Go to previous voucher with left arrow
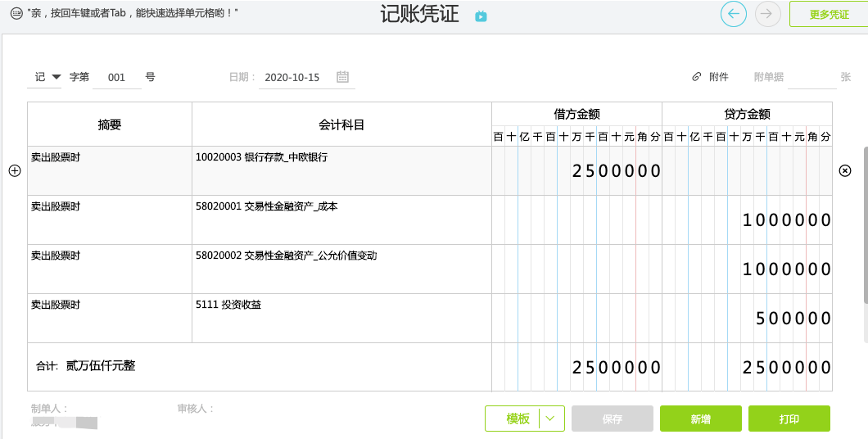Viewport: 868px width, 439px height. click(x=733, y=14)
